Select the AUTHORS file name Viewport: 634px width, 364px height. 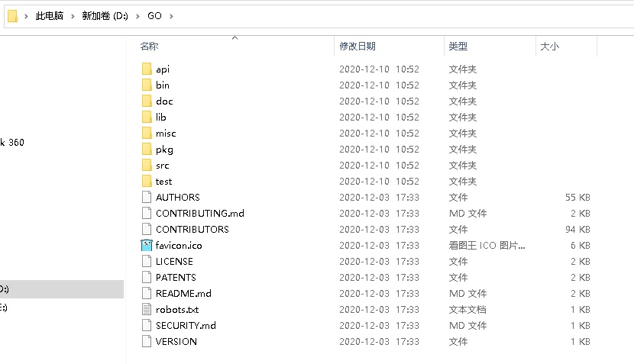[x=178, y=197]
